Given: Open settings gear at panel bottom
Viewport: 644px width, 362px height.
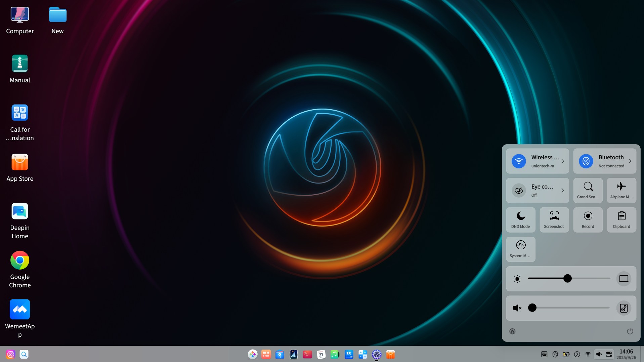Looking at the screenshot, I should (x=512, y=331).
